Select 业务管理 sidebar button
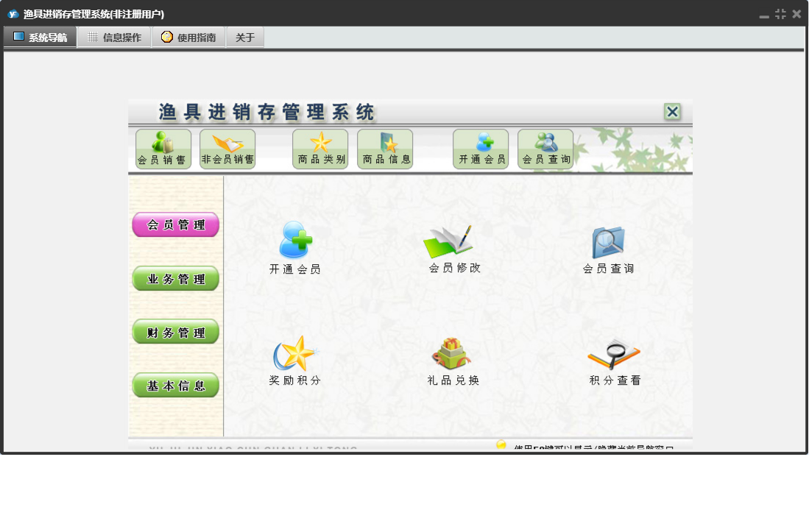The height and width of the screenshot is (532, 809). [x=175, y=279]
